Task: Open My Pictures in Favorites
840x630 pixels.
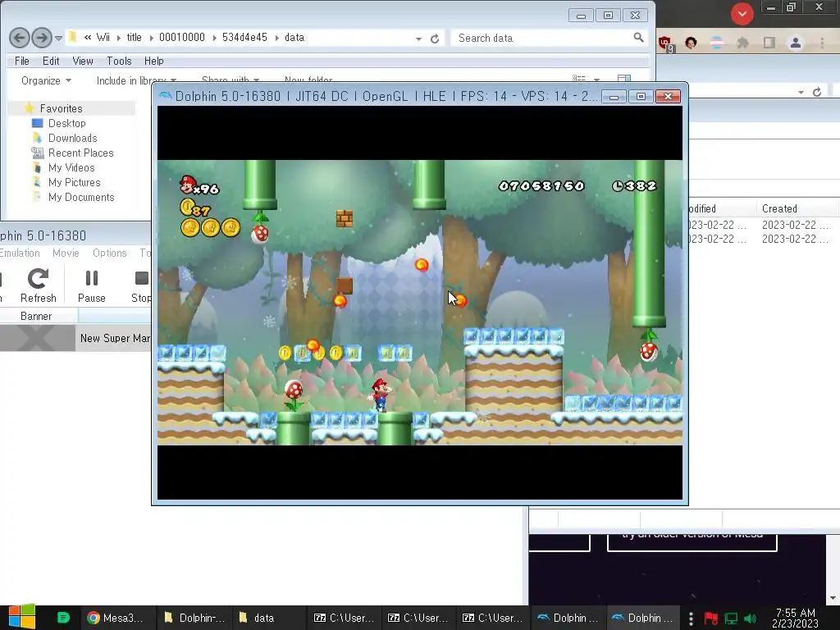Action: click(x=74, y=183)
